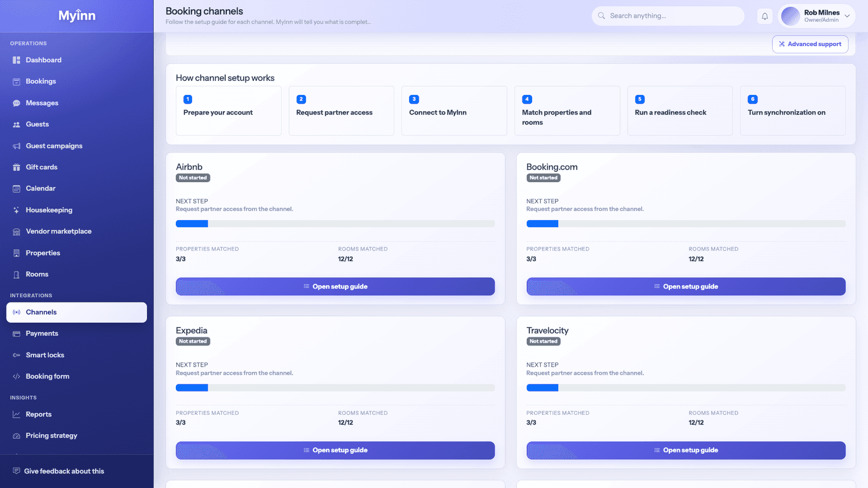This screenshot has height=488, width=868.
Task: Click the Expedia Not started badge
Action: pos(193,342)
